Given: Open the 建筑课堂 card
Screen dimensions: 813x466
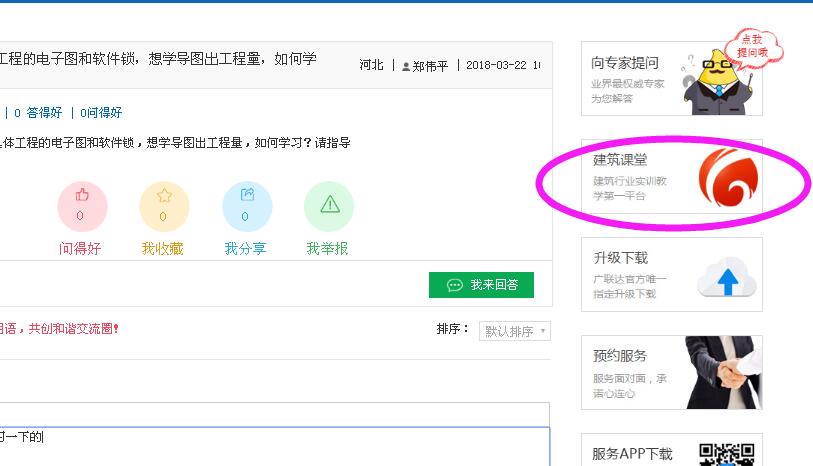Looking at the screenshot, I should tap(672, 176).
